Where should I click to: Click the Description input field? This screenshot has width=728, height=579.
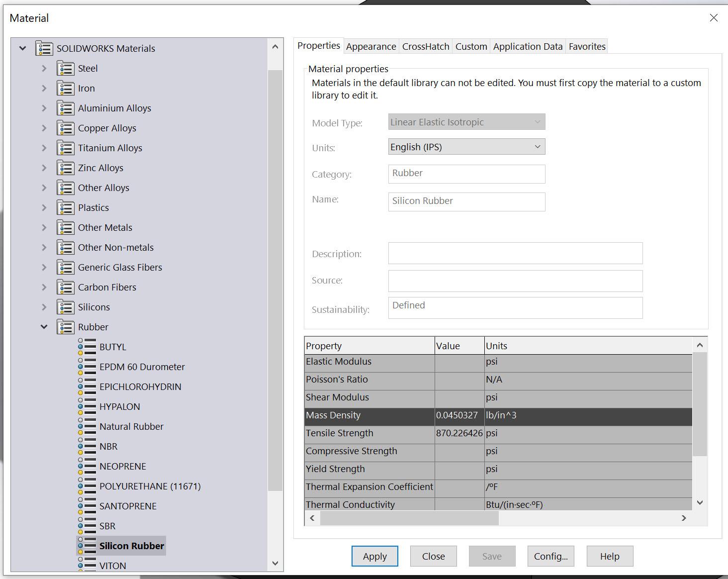[515, 253]
